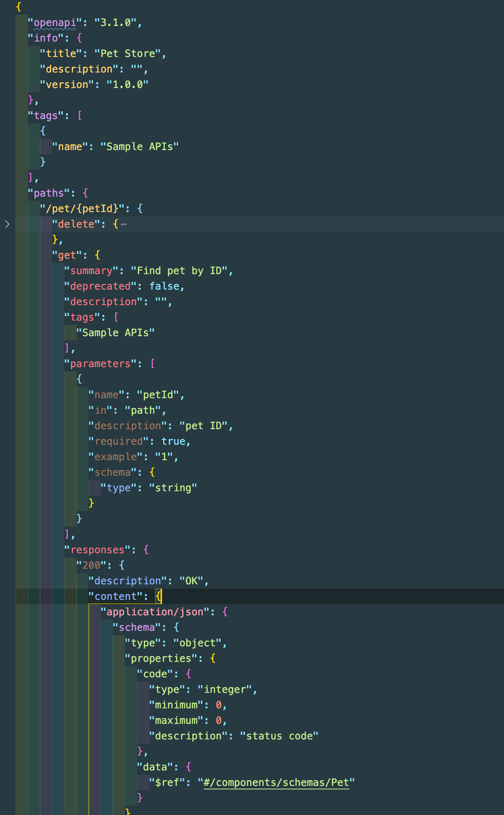Click the top-level "tags" key
The height and width of the screenshot is (815, 504).
[46, 116]
